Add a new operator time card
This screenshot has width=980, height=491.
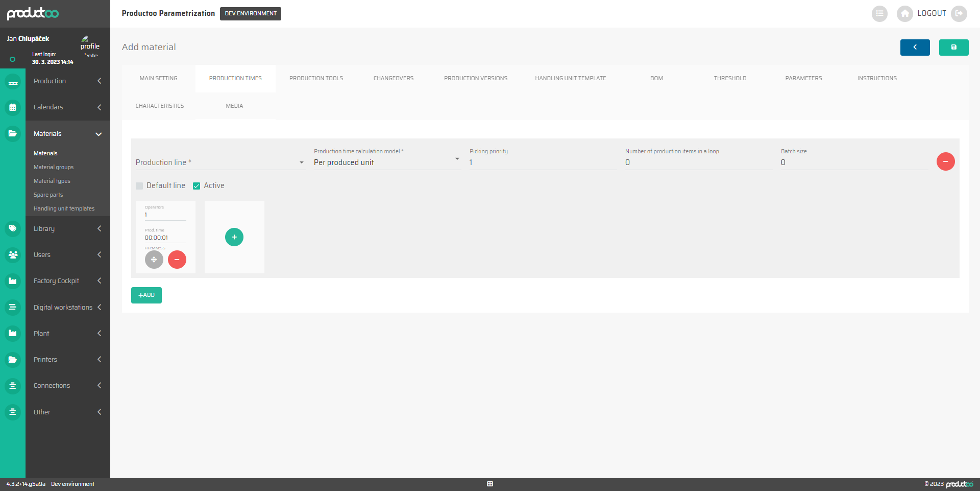click(234, 237)
